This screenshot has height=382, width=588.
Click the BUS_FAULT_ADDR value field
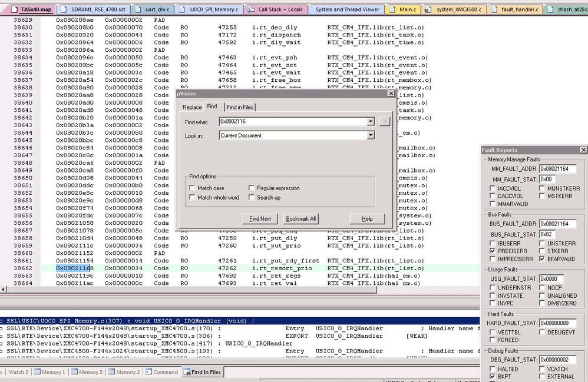click(557, 224)
